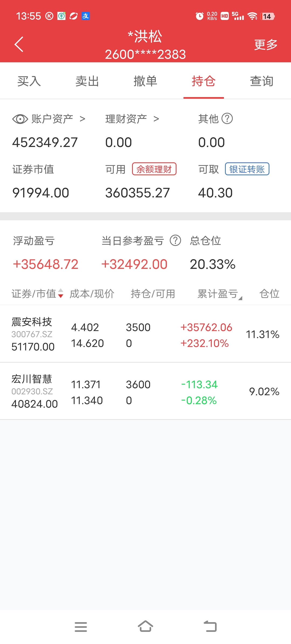Image resolution: width=291 pixels, height=644 pixels.
Task: Sort holdings by 证券/市值 arrows
Action: (61, 293)
